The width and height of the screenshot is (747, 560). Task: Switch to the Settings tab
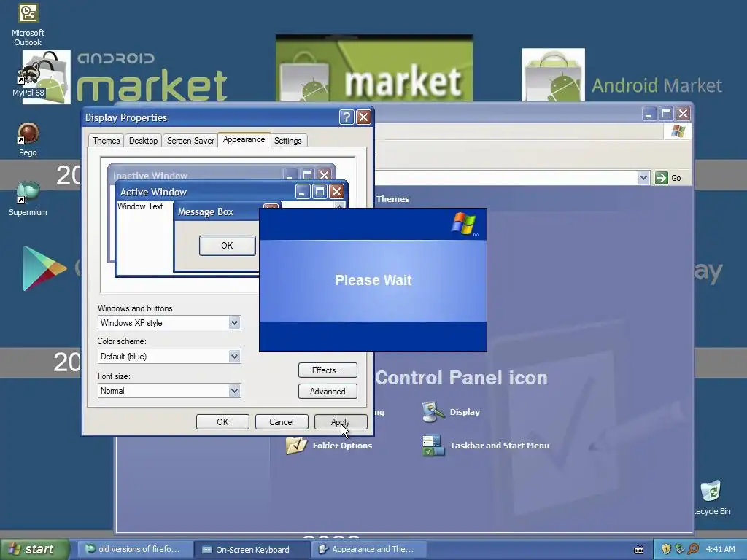point(287,141)
